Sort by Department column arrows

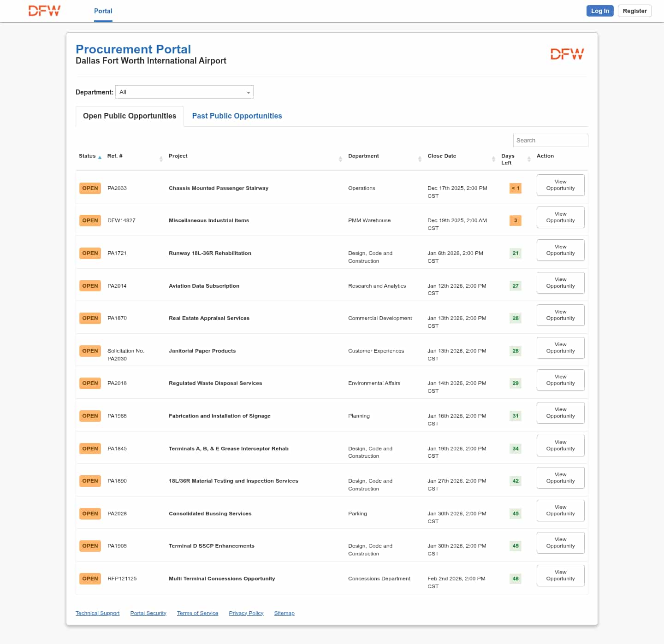[420, 159]
